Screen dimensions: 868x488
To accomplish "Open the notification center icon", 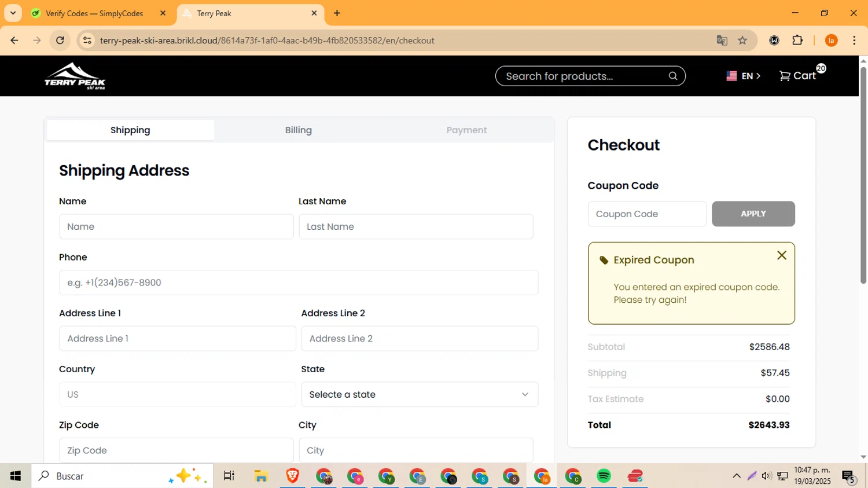I will pos(849,476).
